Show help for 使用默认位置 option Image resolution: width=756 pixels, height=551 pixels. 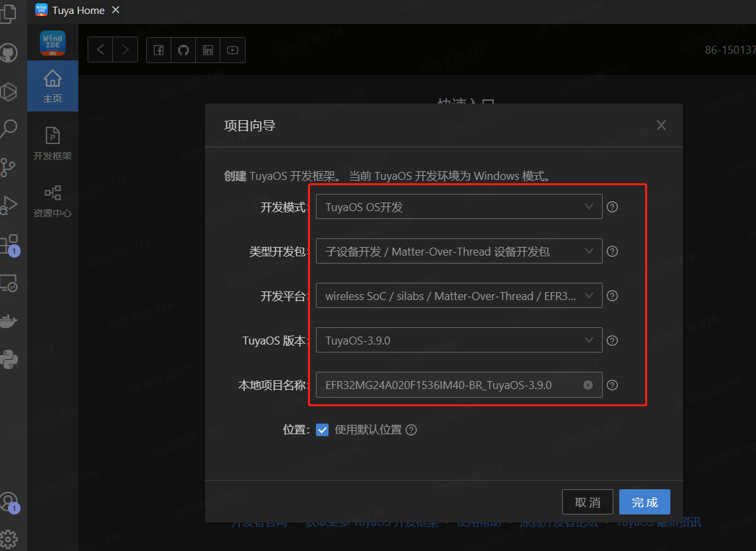pyautogui.click(x=412, y=430)
